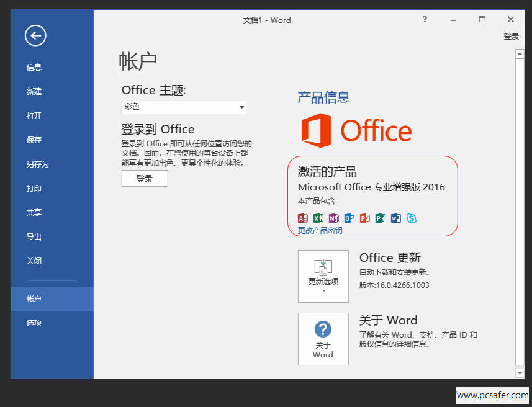Click the 产品信息 heading
This screenshot has height=407, width=532.
pyautogui.click(x=323, y=97)
